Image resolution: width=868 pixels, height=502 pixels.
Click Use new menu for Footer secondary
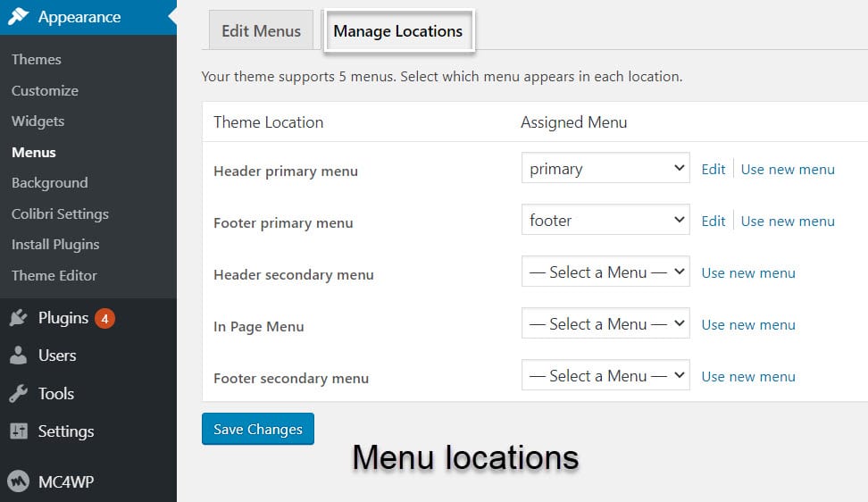pos(748,377)
